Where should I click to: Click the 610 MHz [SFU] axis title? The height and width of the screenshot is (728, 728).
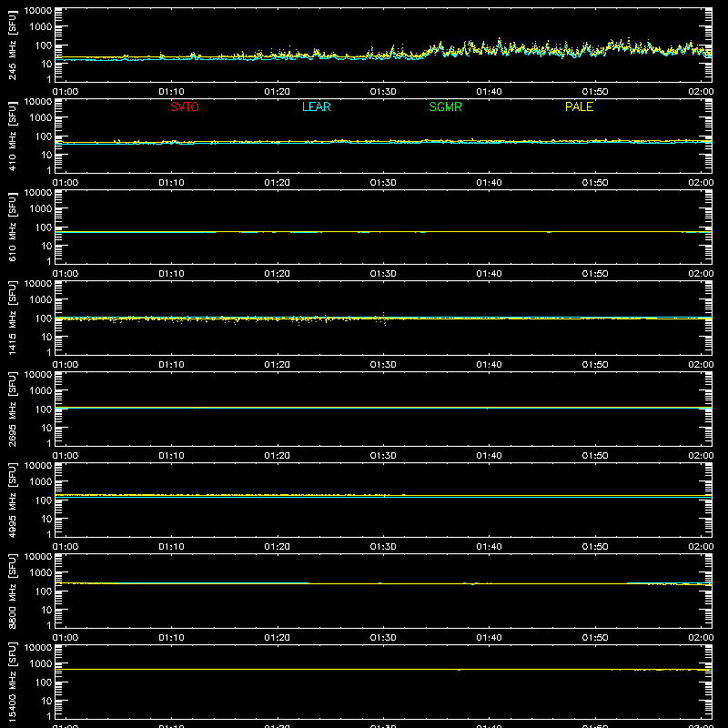pos(12,227)
